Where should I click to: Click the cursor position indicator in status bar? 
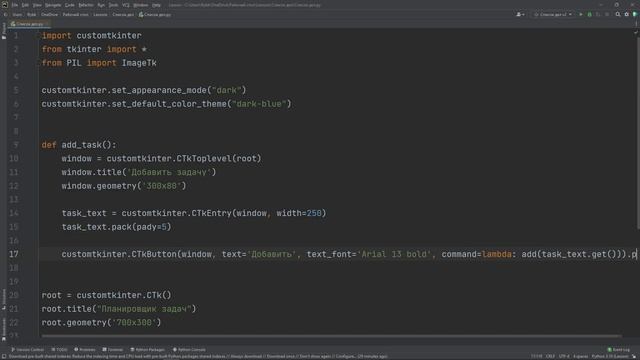pos(537,357)
